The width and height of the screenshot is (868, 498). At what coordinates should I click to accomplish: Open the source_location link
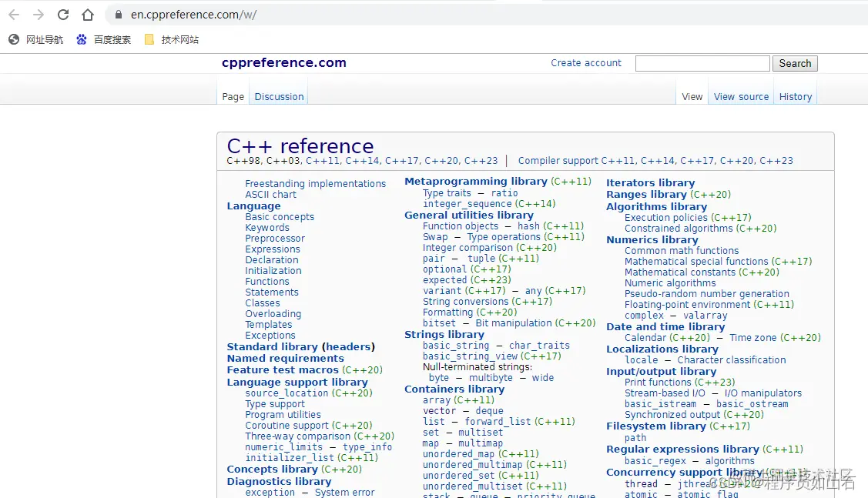(287, 393)
